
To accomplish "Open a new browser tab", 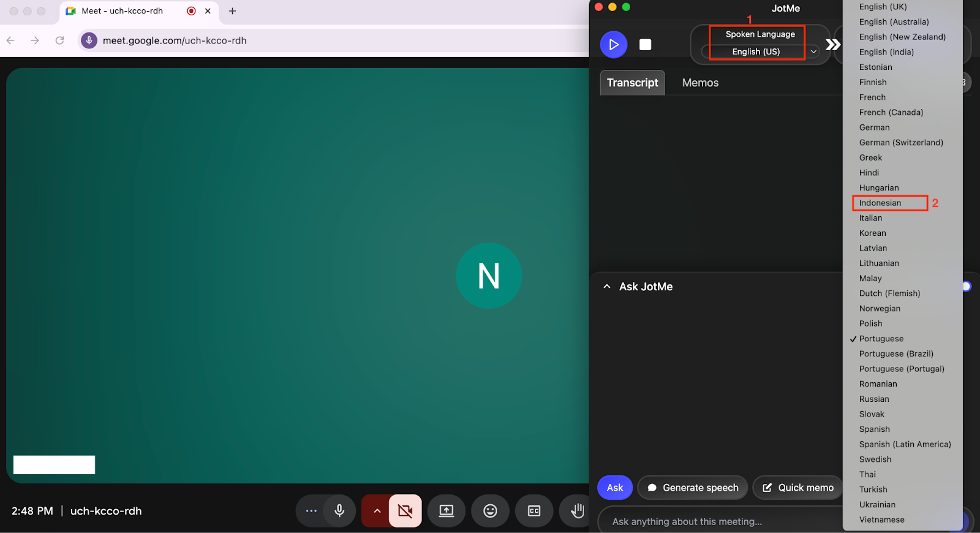I will [x=232, y=11].
